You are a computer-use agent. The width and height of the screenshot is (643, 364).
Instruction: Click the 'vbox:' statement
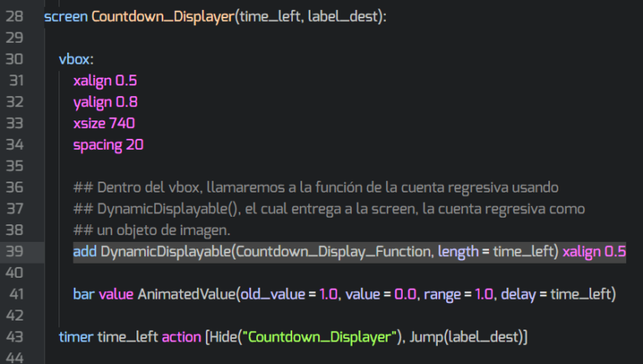(75, 59)
